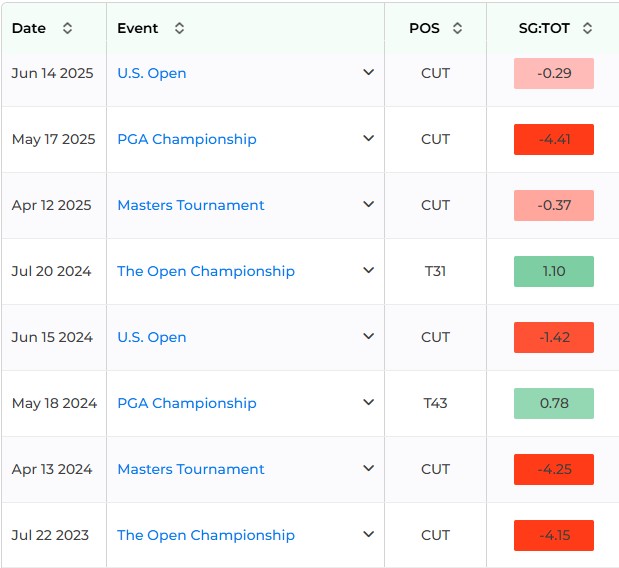Expand May 17 2025 PGA Championship chevron
The image size is (619, 568).
click(368, 139)
